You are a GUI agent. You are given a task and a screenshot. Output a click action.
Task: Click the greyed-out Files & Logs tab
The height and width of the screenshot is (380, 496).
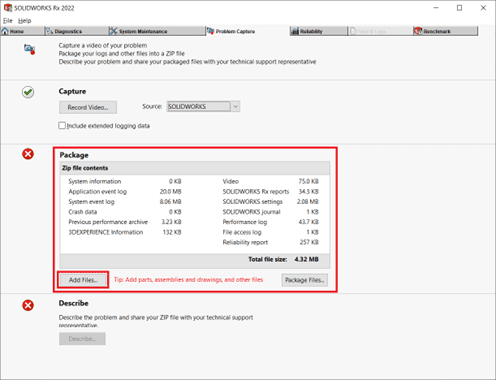(x=380, y=31)
